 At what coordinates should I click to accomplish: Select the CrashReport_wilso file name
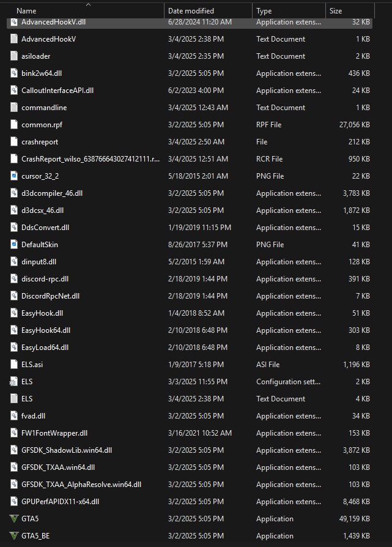(91, 159)
